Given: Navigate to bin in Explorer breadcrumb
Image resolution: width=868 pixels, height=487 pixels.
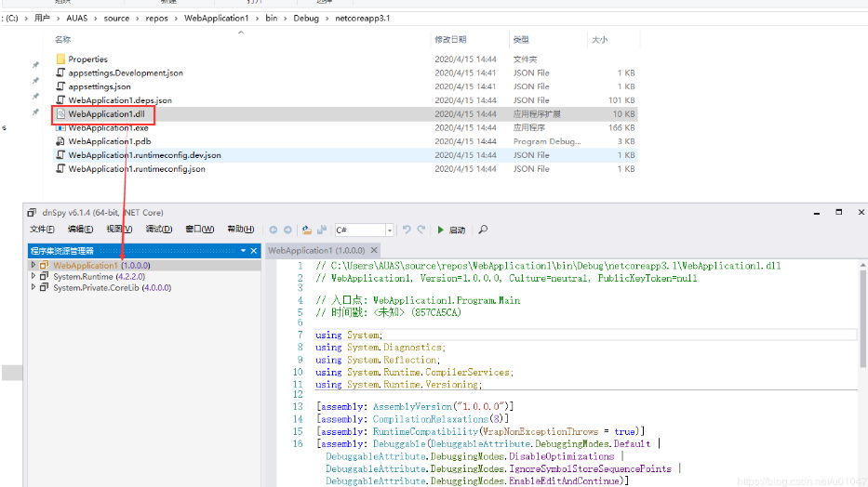Looking at the screenshot, I should point(272,19).
